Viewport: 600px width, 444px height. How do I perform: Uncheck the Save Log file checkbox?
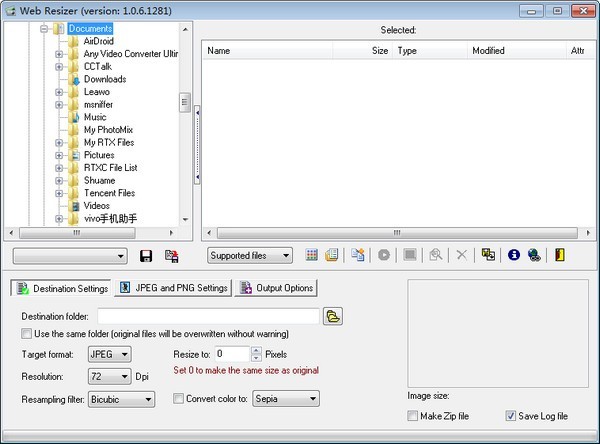tap(510, 416)
